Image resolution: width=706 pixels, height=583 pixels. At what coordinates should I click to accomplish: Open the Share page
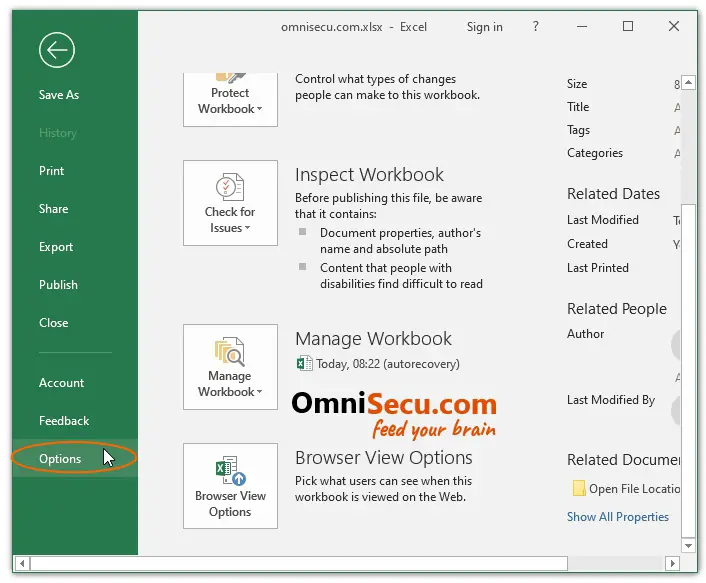pos(54,209)
